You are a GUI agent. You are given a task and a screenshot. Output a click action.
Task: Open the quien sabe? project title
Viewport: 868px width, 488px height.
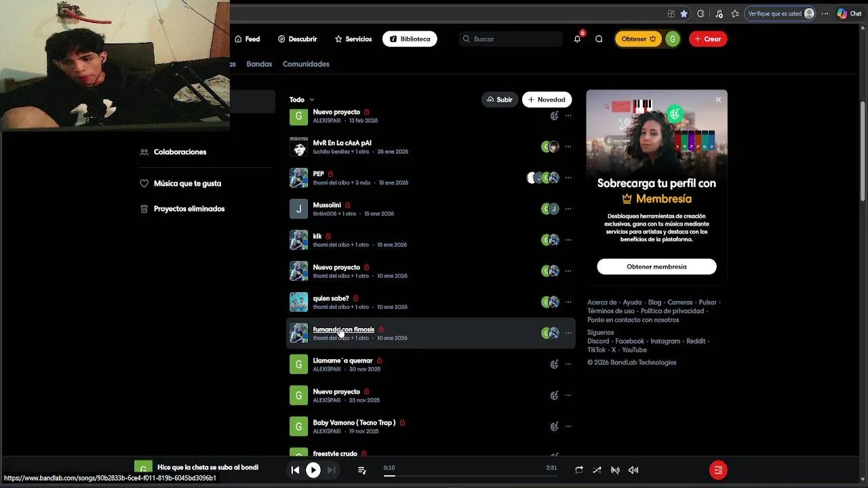click(331, 298)
